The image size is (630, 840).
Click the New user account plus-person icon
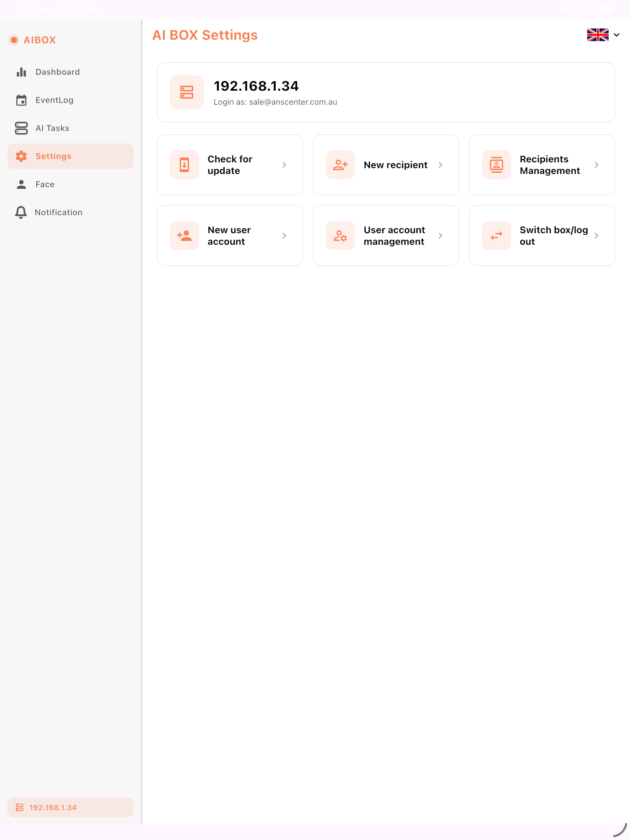click(184, 235)
